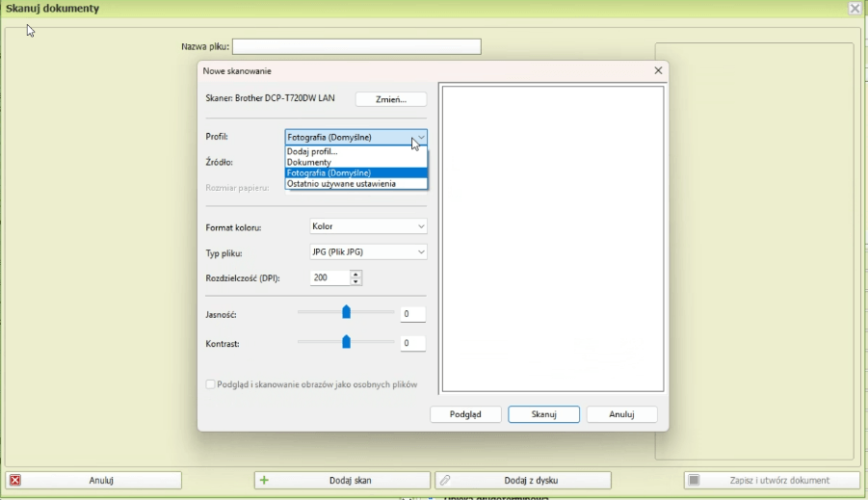
Task: Collapse the Profil dropdown arrow
Action: (420, 137)
